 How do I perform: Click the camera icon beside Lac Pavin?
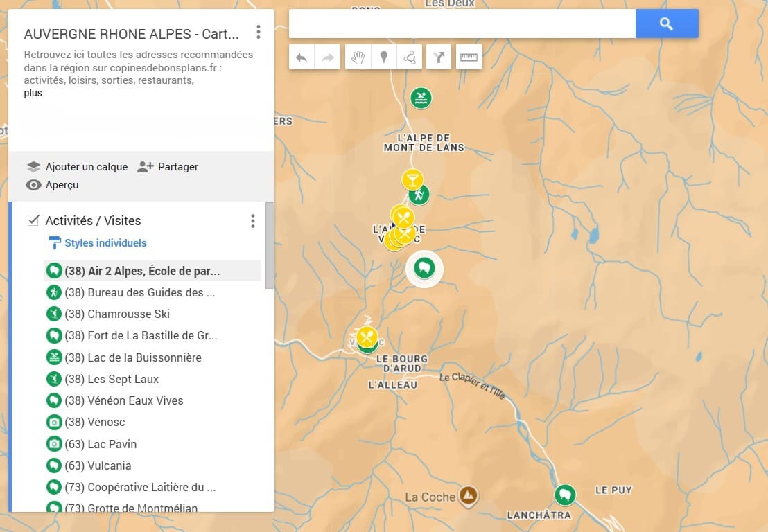point(54,444)
